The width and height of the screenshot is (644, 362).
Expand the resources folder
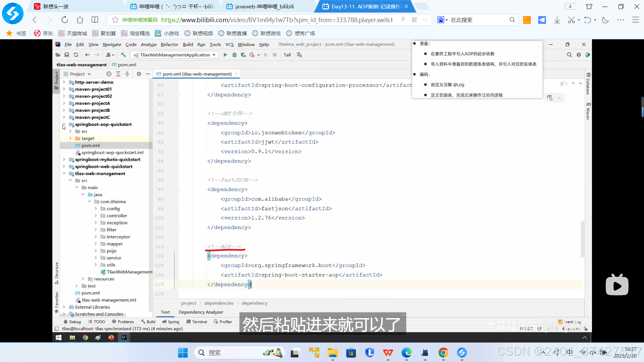click(83, 279)
